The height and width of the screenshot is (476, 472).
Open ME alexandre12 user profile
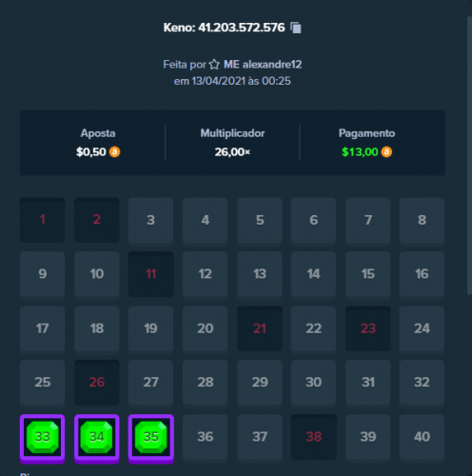tap(263, 65)
